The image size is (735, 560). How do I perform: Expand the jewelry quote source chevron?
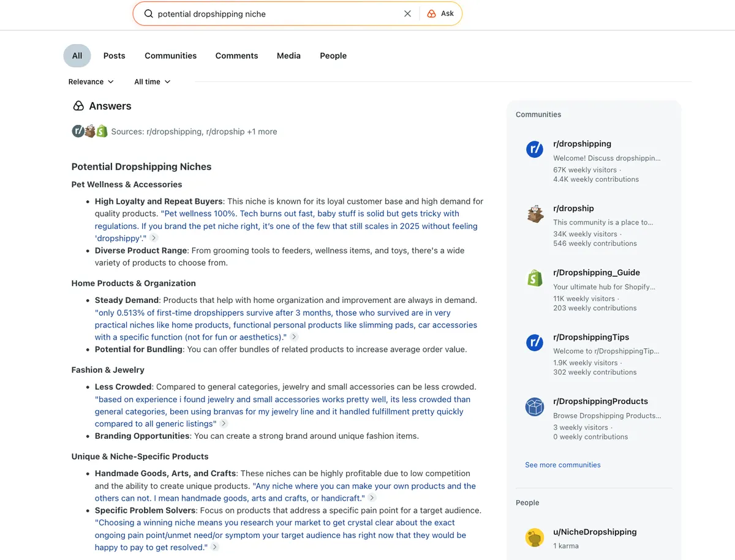(x=224, y=423)
